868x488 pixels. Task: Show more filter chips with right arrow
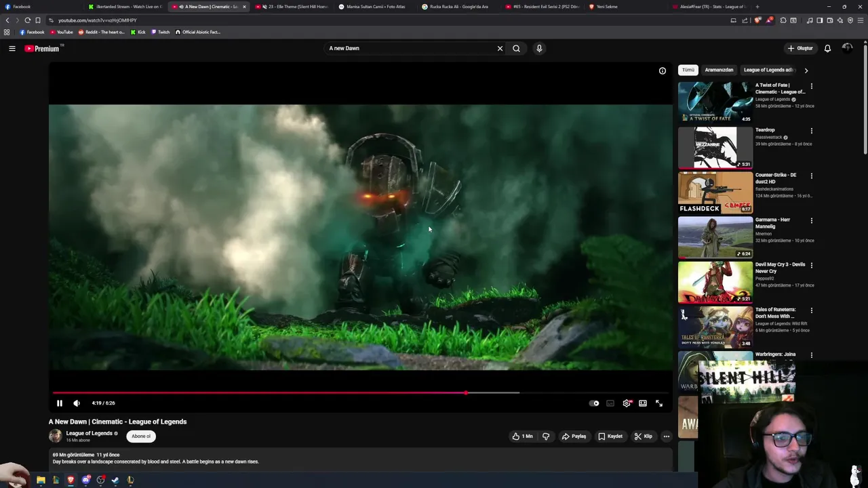(x=806, y=70)
